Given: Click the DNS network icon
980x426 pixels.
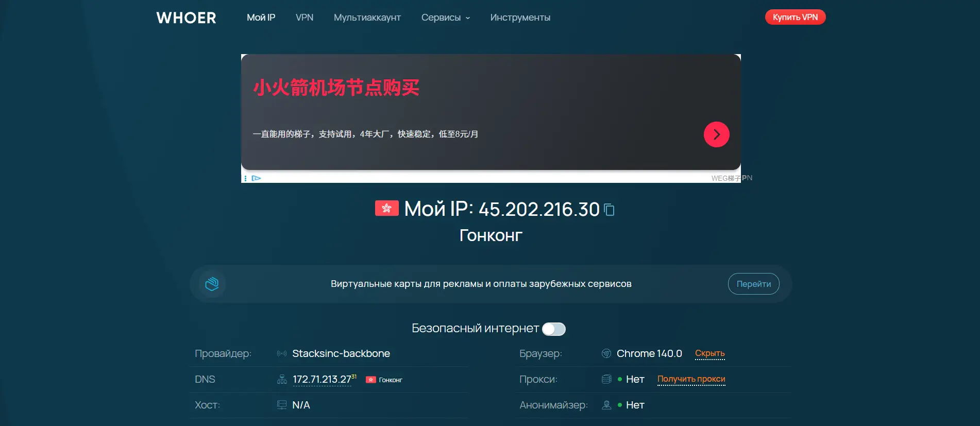Looking at the screenshot, I should pos(282,380).
